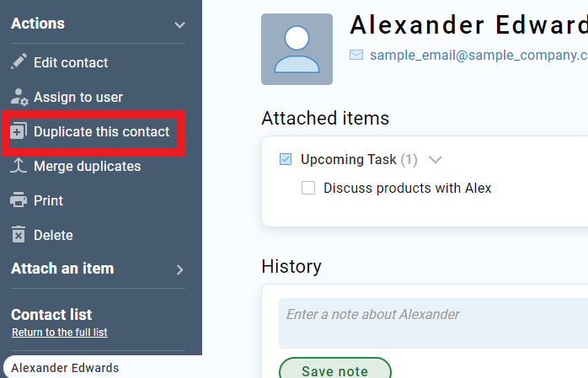Open the sample_email address link
Image resolution: width=588 pixels, height=378 pixels.
click(x=478, y=55)
